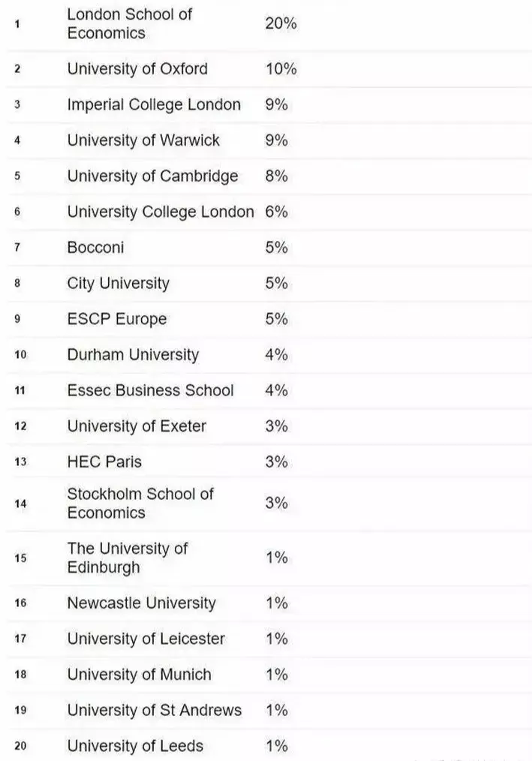Click the HEC Paris name
532x761 pixels.
pyautogui.click(x=104, y=462)
